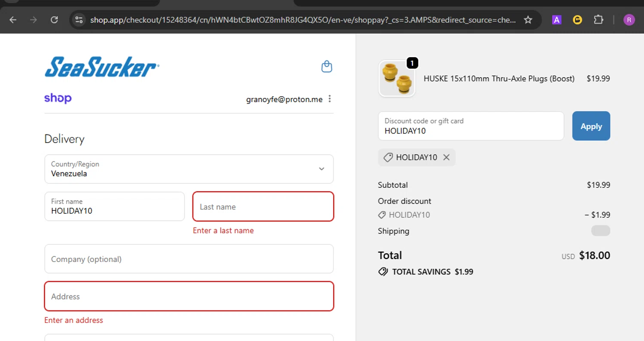Remove the HOLIDAY10 discount tag

tap(447, 157)
